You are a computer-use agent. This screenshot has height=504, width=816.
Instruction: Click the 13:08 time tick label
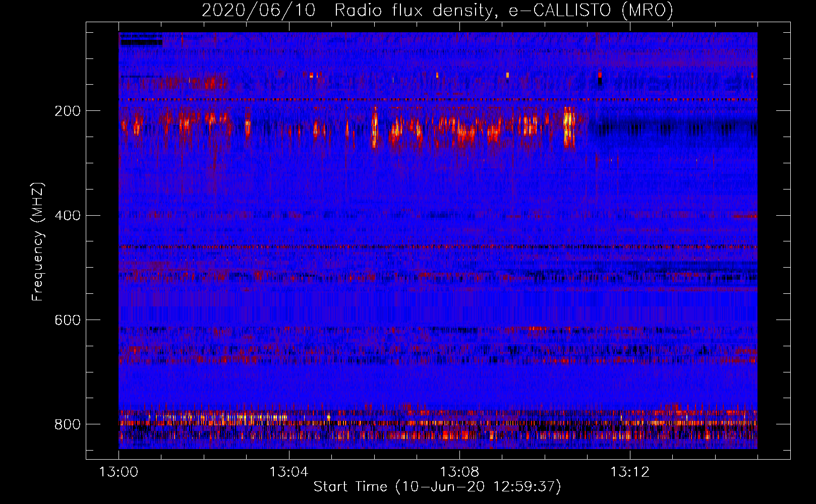click(459, 472)
